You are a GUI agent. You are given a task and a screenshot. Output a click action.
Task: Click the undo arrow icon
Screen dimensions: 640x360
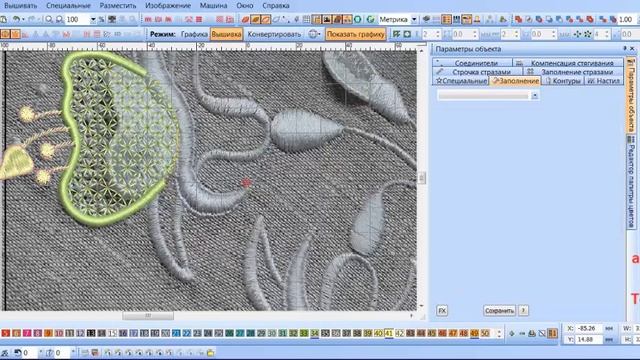pyautogui.click(x=16, y=19)
